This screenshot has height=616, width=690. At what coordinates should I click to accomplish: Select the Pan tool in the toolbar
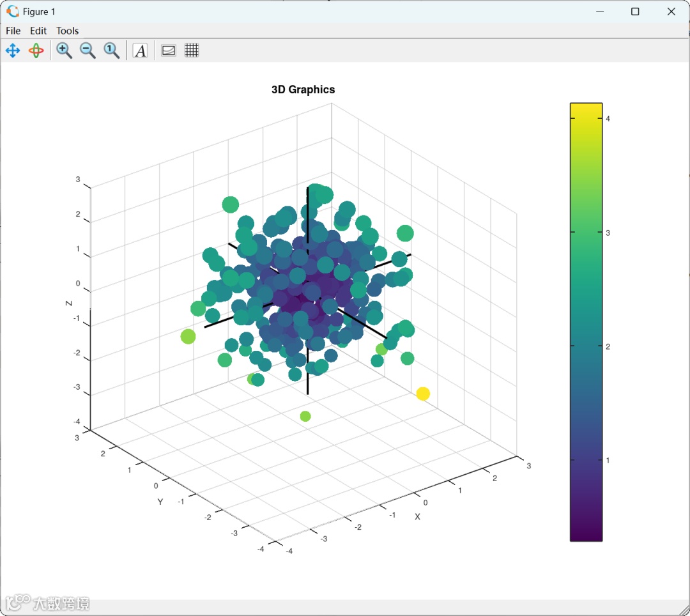(13, 50)
